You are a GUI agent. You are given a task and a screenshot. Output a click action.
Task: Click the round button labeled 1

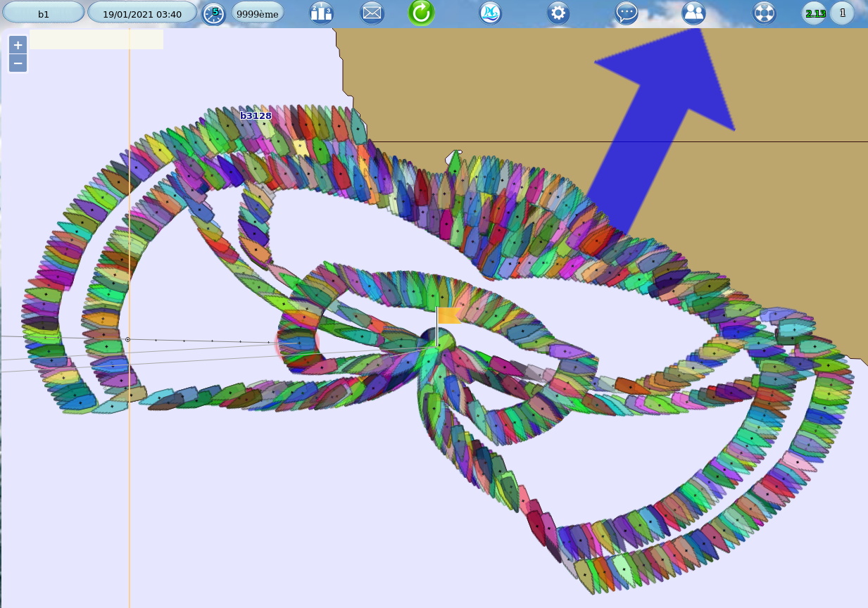coord(842,13)
